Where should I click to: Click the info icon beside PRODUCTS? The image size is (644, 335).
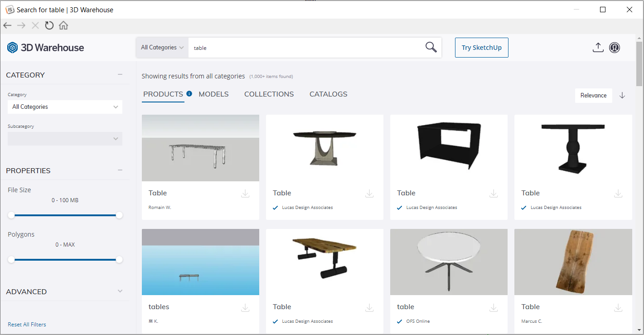tap(189, 94)
